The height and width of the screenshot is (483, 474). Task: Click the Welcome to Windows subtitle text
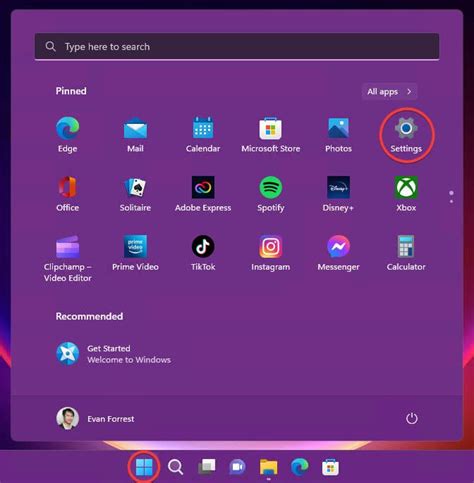(x=129, y=360)
